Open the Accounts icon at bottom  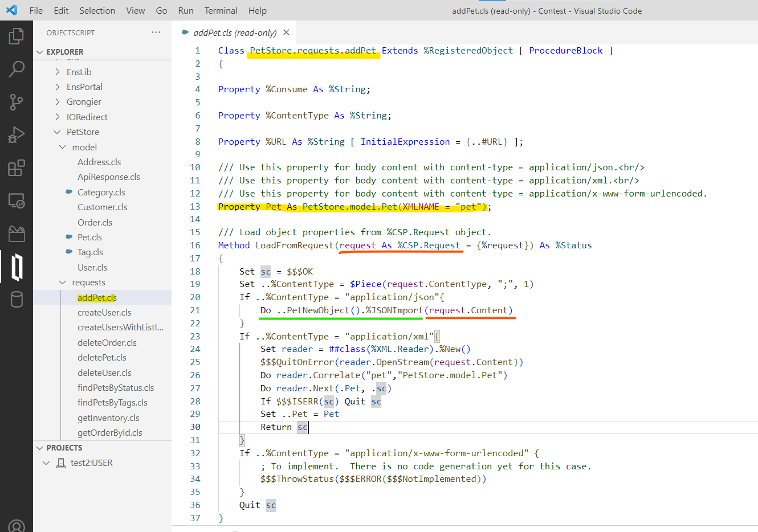[x=17, y=526]
